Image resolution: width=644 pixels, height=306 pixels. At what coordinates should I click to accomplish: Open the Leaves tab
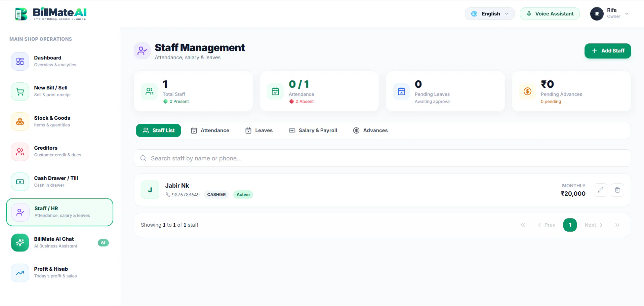tap(259, 130)
